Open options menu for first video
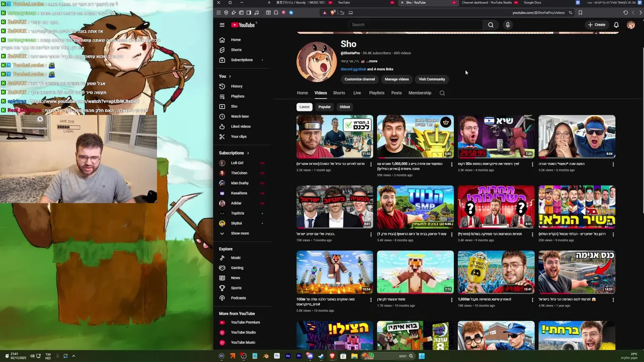The image size is (644, 362). 371,164
